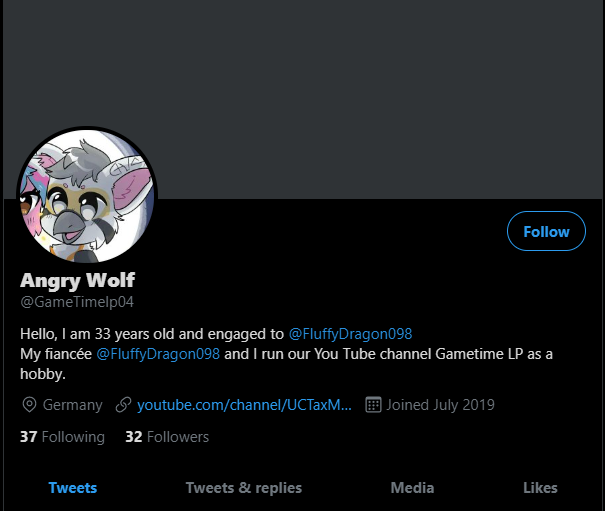Click the Angry Wolf display name
Screen dimensions: 605x511
point(78,280)
